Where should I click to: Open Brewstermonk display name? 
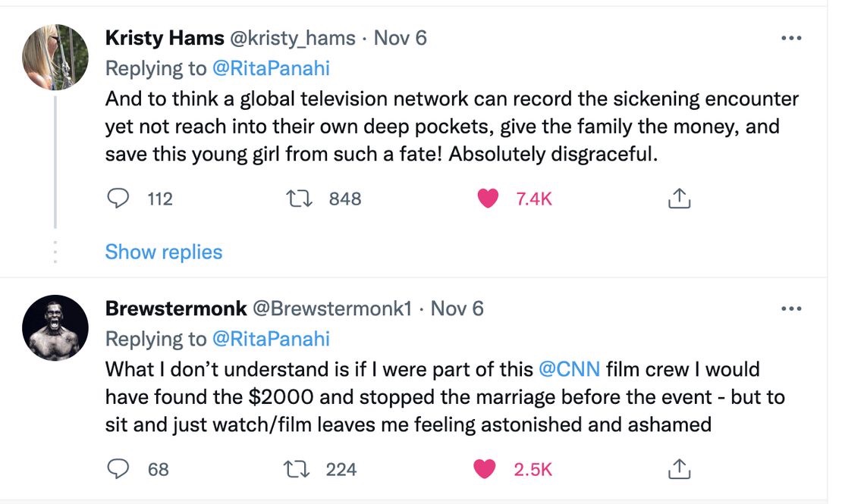[x=176, y=308]
